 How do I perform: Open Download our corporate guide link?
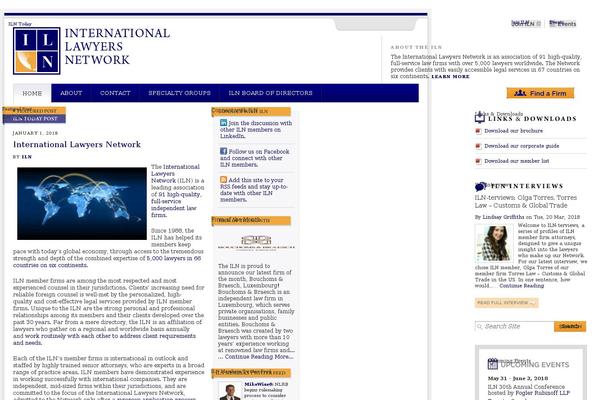point(522,146)
